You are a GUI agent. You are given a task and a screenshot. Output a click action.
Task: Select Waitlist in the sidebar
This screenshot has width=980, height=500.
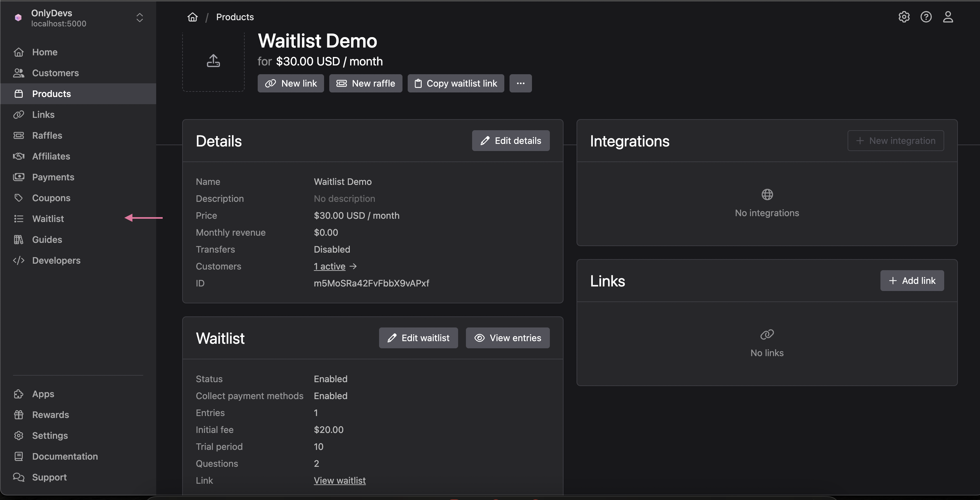click(x=48, y=219)
